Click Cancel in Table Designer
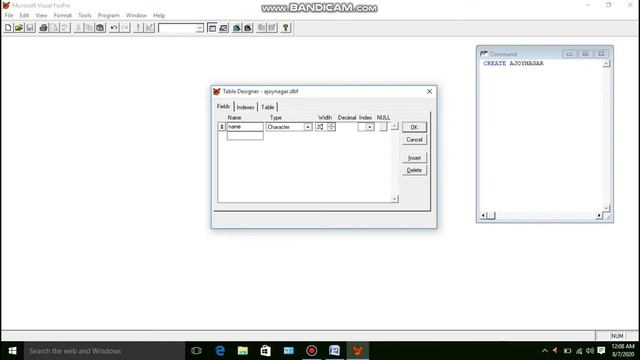 414,140
